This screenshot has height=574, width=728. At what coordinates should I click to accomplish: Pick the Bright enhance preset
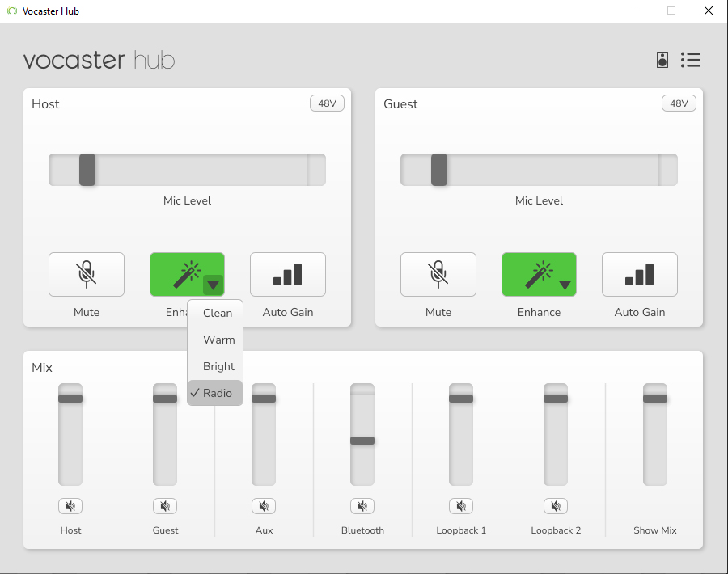pyautogui.click(x=218, y=366)
